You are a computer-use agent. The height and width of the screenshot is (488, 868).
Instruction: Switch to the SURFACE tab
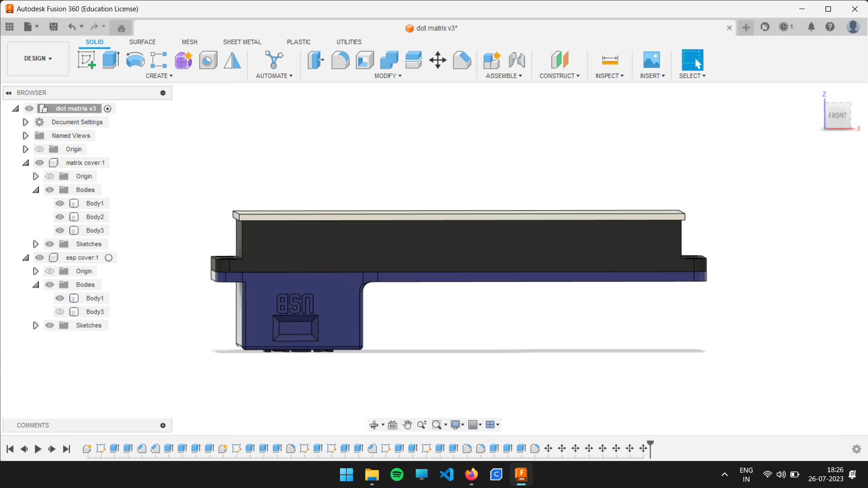point(142,42)
